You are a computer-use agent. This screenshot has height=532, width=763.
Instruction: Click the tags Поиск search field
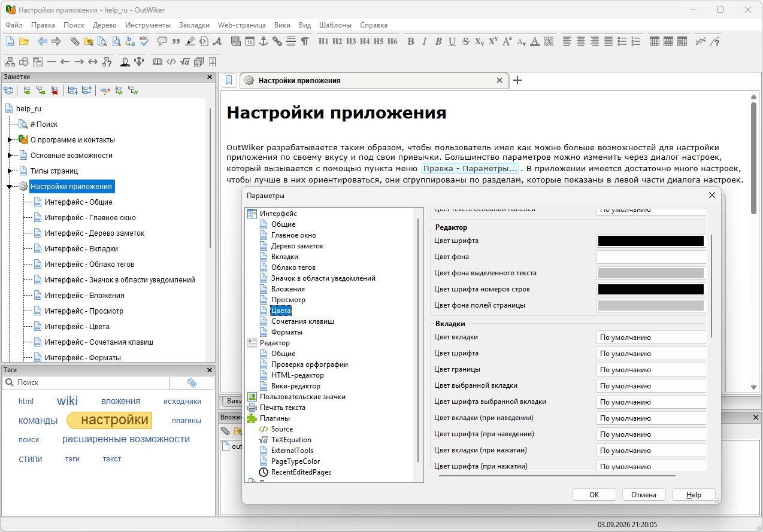click(x=86, y=382)
